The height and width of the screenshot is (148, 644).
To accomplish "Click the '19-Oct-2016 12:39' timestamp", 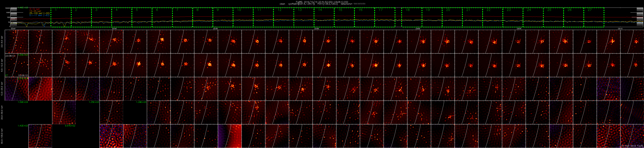I will 632,146.
